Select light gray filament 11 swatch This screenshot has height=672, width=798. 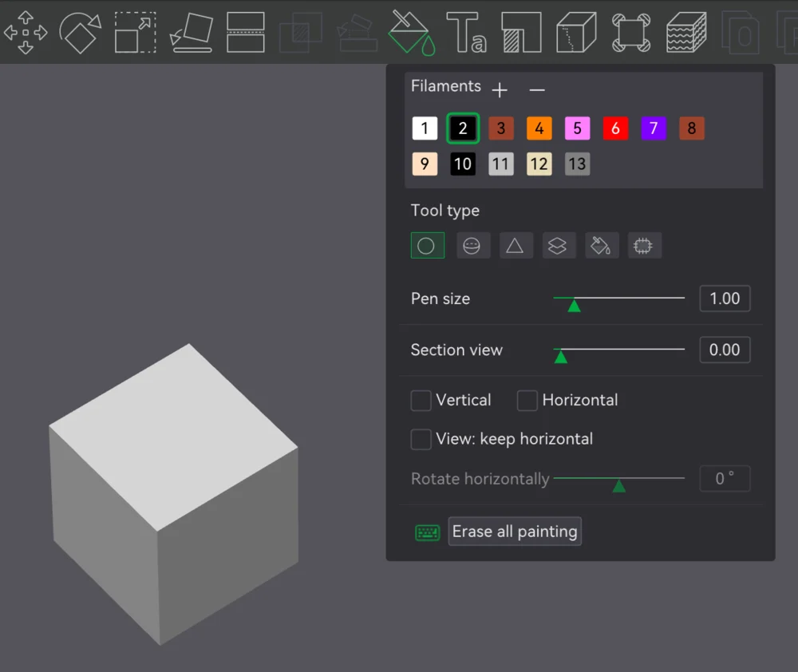coord(501,164)
